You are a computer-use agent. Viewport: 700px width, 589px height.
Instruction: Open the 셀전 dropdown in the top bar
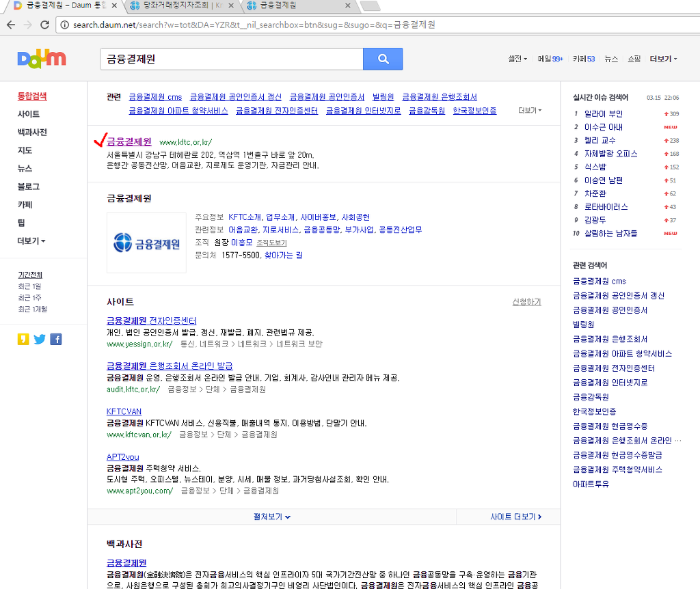[x=517, y=59]
